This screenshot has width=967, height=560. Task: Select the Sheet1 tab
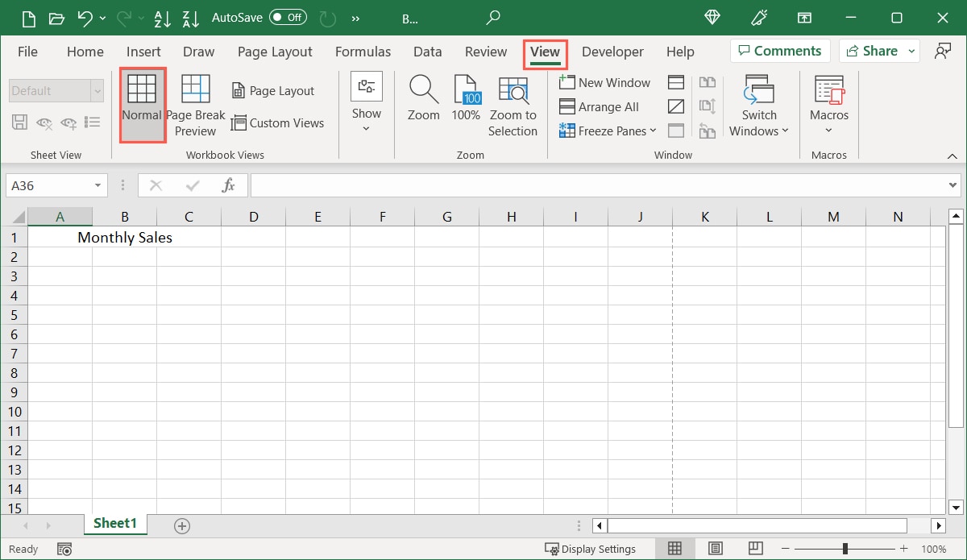pyautogui.click(x=114, y=524)
